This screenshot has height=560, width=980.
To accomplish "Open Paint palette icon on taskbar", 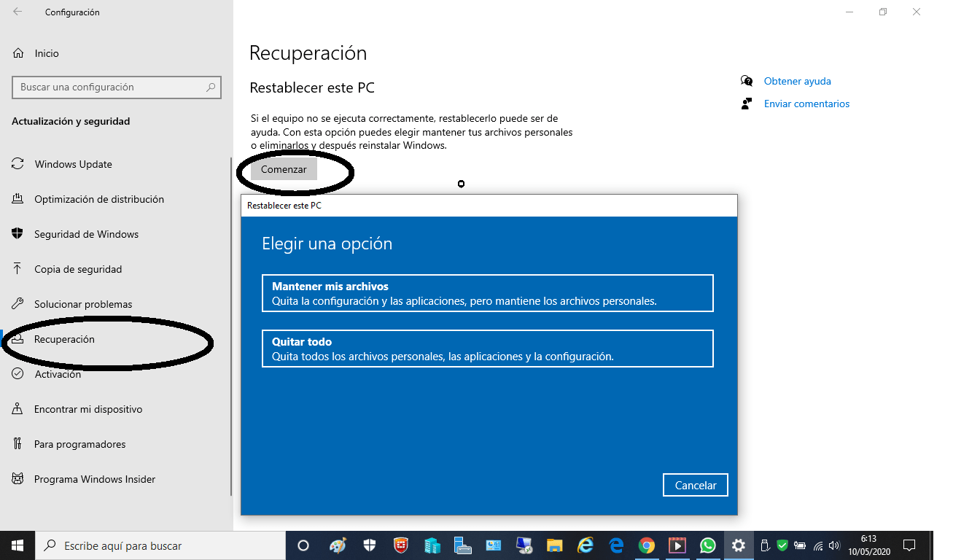I will 338,545.
